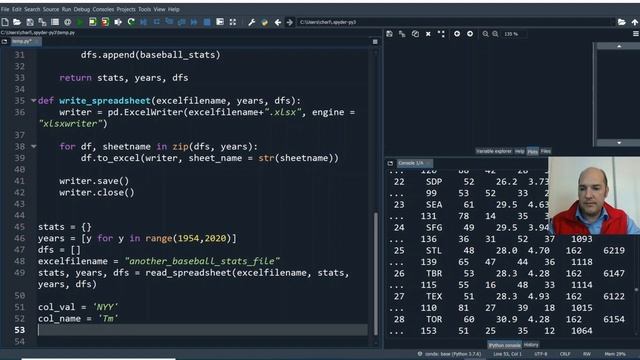Open the File menu
This screenshot has width=640, height=360.
[5, 9]
